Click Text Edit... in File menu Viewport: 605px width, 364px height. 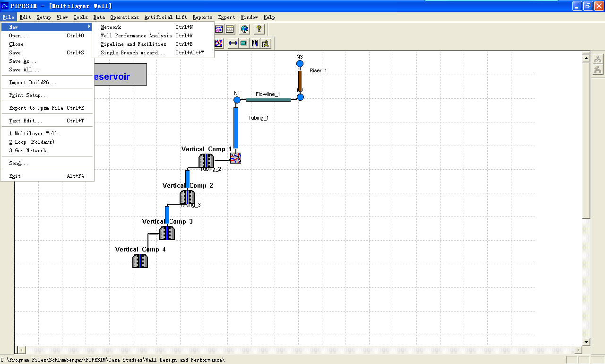pos(47,121)
